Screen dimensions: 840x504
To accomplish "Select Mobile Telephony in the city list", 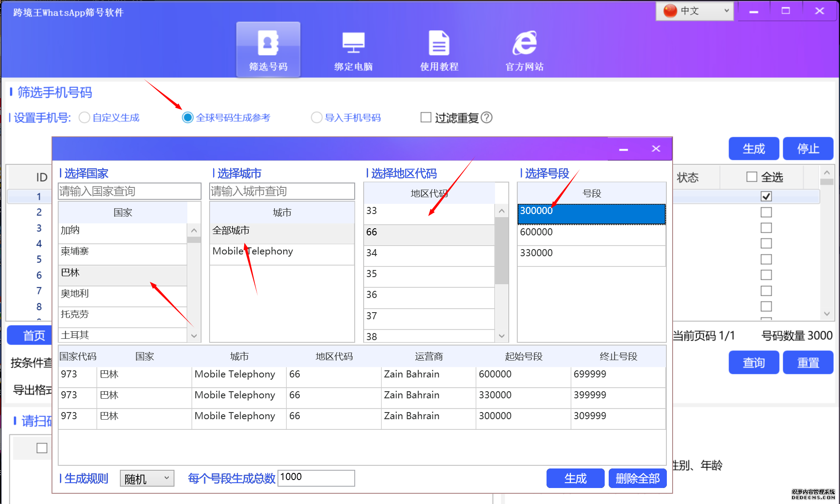I will tap(252, 251).
